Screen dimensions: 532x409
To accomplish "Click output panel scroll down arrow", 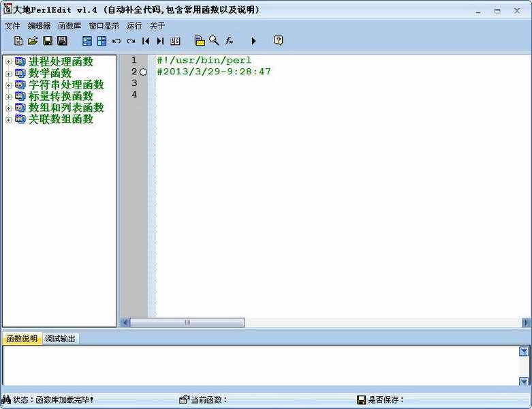I will (524, 381).
